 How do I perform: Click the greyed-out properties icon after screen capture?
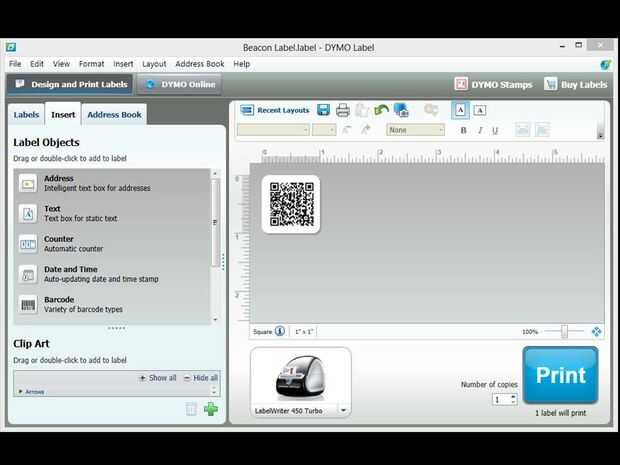tap(431, 110)
